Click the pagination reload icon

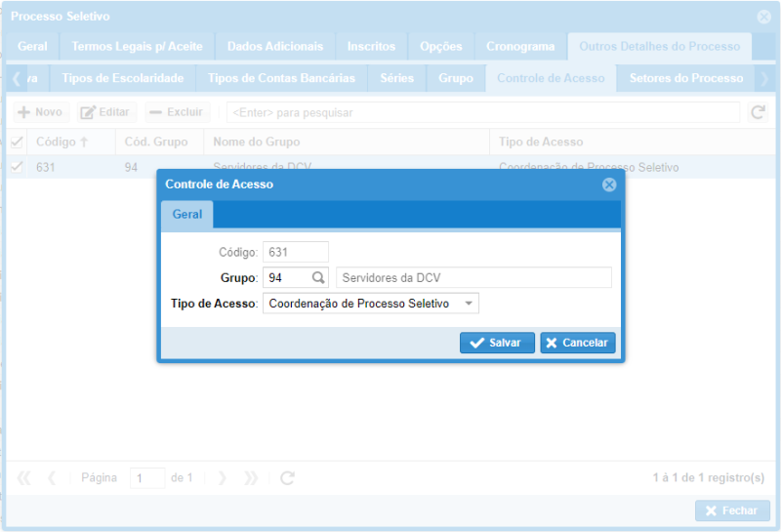click(x=287, y=478)
